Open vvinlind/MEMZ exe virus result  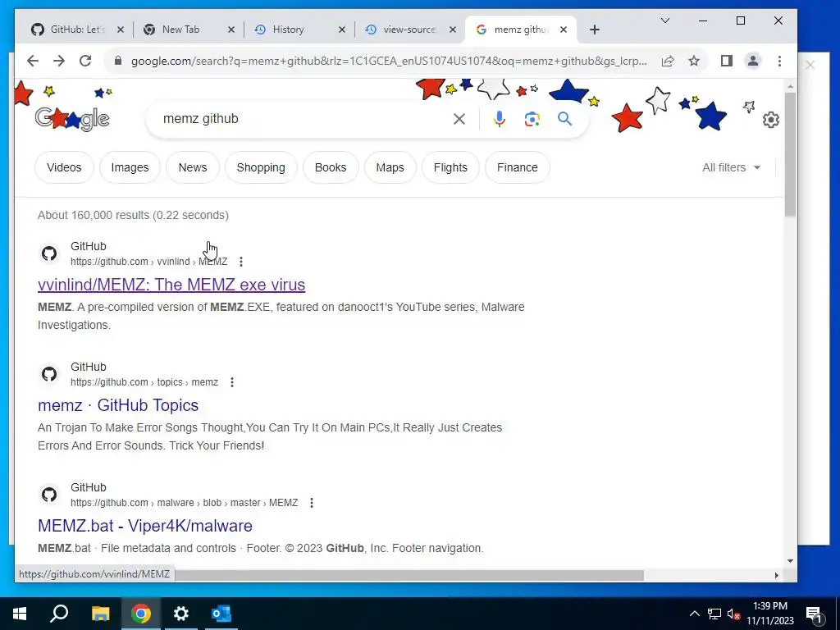point(171,285)
